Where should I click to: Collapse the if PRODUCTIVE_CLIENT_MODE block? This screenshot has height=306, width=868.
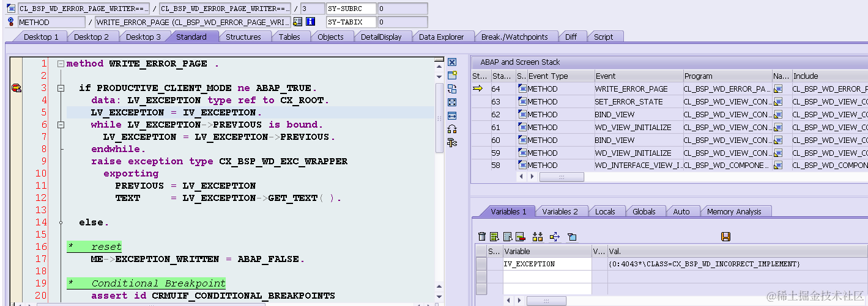click(61, 88)
